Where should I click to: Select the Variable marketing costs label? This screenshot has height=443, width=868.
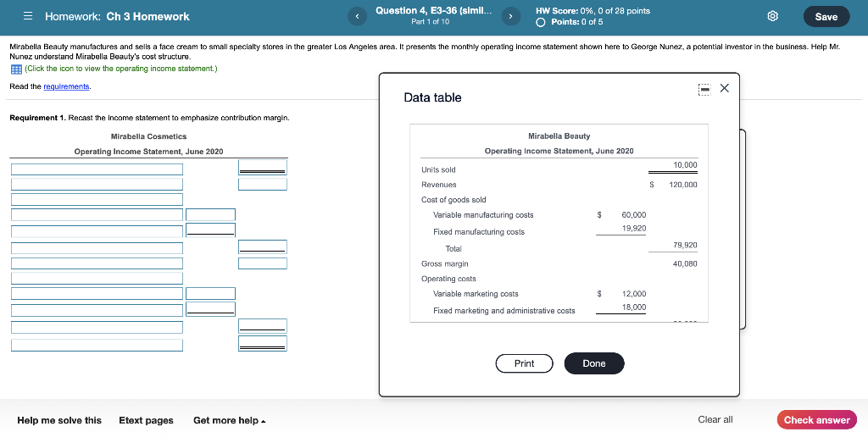click(476, 294)
